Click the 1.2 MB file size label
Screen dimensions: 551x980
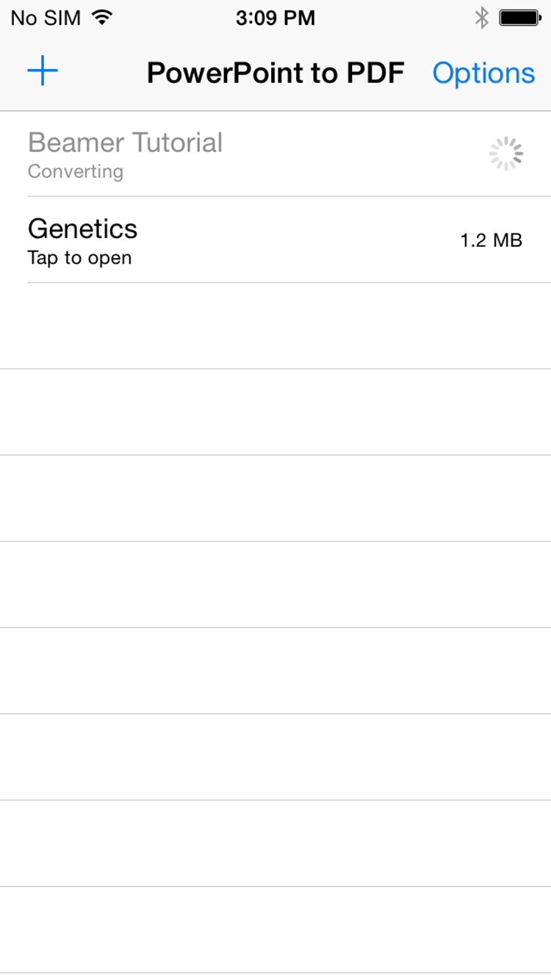[x=491, y=240]
